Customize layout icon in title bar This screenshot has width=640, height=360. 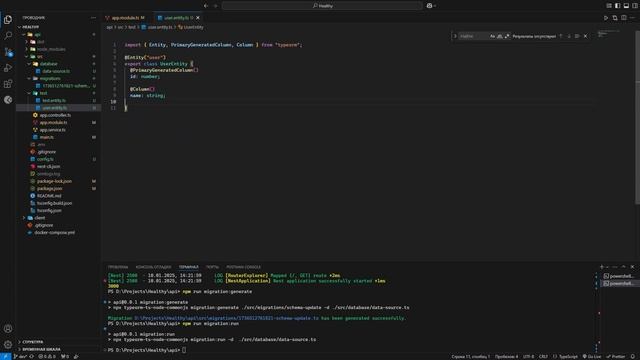[609, 6]
